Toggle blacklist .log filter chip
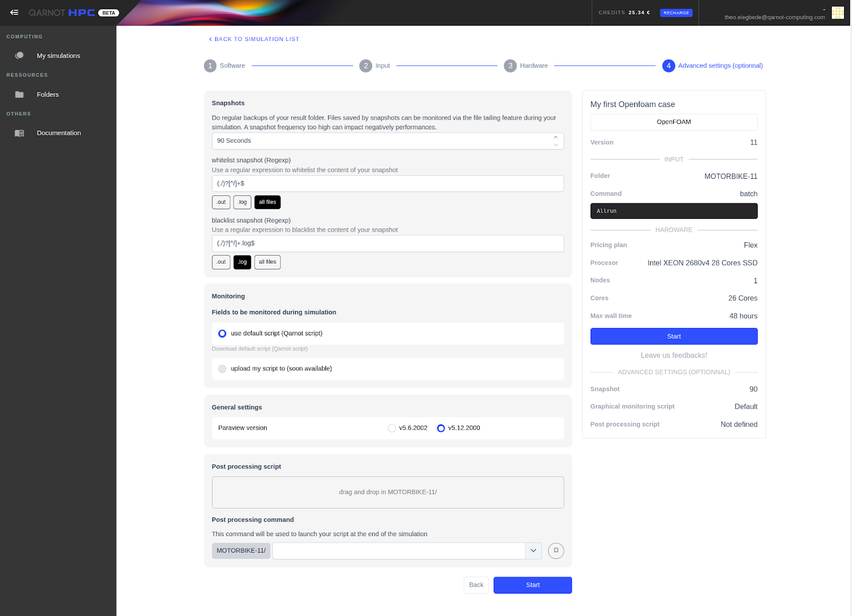The height and width of the screenshot is (616, 852). pyautogui.click(x=242, y=262)
